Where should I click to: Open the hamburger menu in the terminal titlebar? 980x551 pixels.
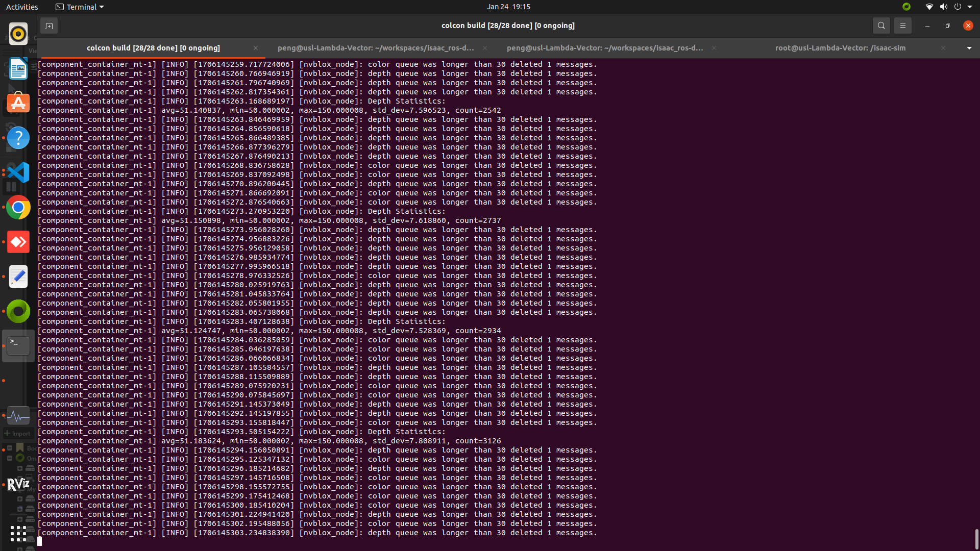[x=902, y=25]
